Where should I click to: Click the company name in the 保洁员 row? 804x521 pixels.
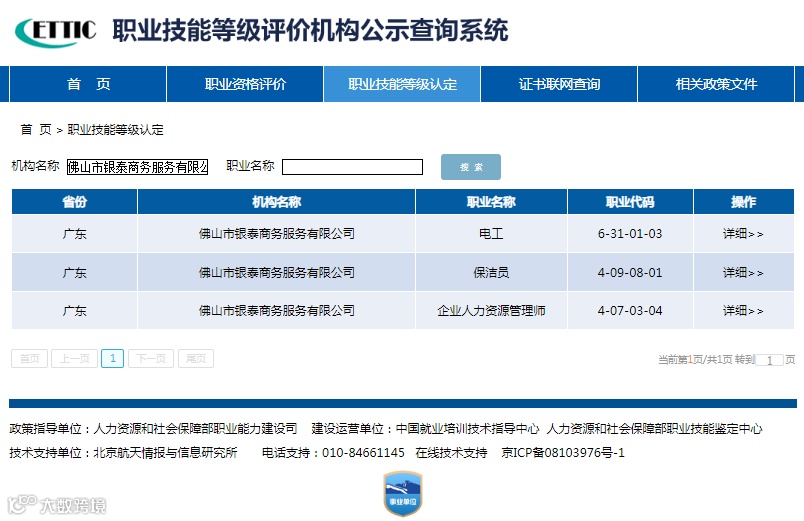pyautogui.click(x=276, y=273)
